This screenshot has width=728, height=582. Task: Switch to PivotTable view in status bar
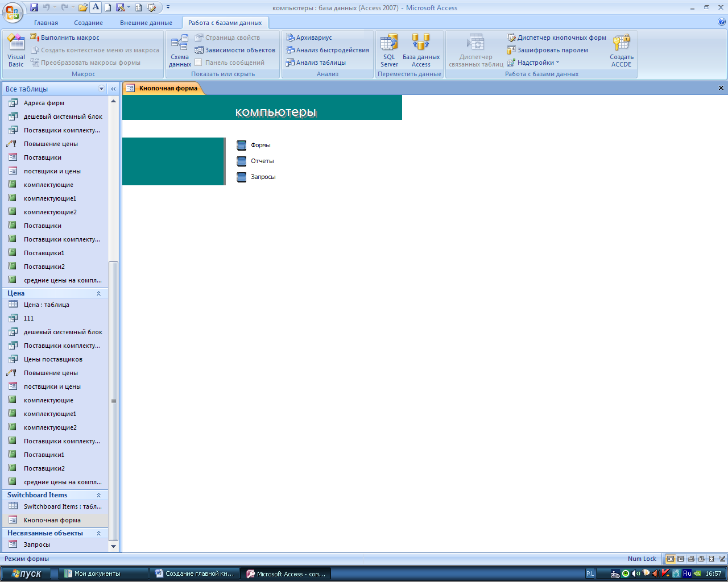tap(691, 559)
